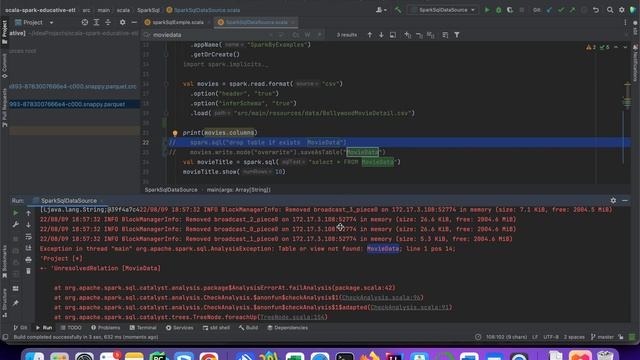640x360 pixels.
Task: Expand all icon in Project panel
Action: tap(96, 22)
